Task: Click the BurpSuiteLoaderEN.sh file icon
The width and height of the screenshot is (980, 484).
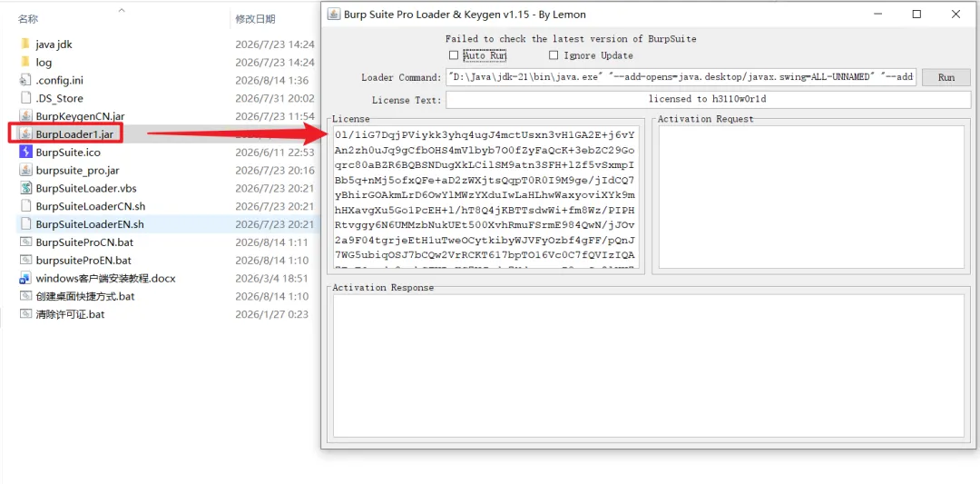Action: click(25, 224)
